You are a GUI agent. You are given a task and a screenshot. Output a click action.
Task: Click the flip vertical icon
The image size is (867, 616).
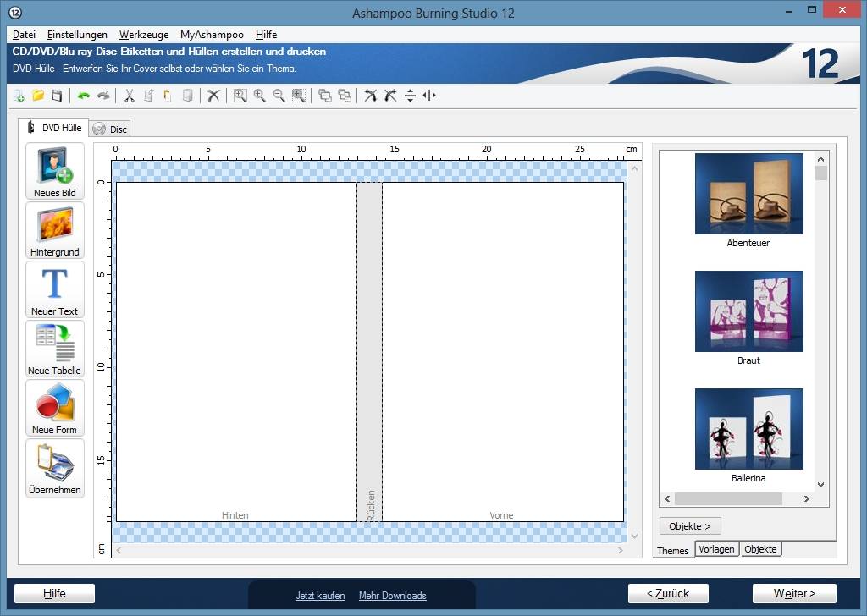coord(410,96)
